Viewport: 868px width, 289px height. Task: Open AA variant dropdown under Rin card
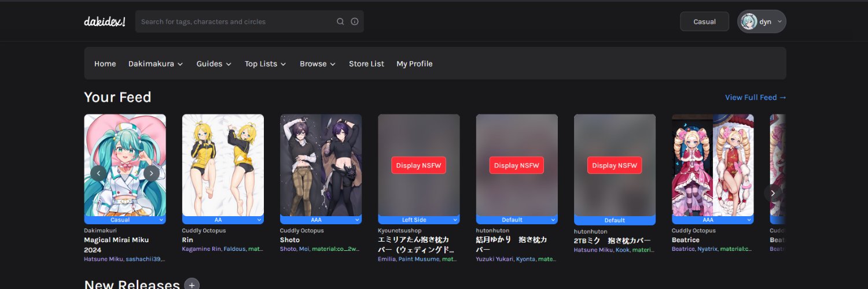coord(223,220)
